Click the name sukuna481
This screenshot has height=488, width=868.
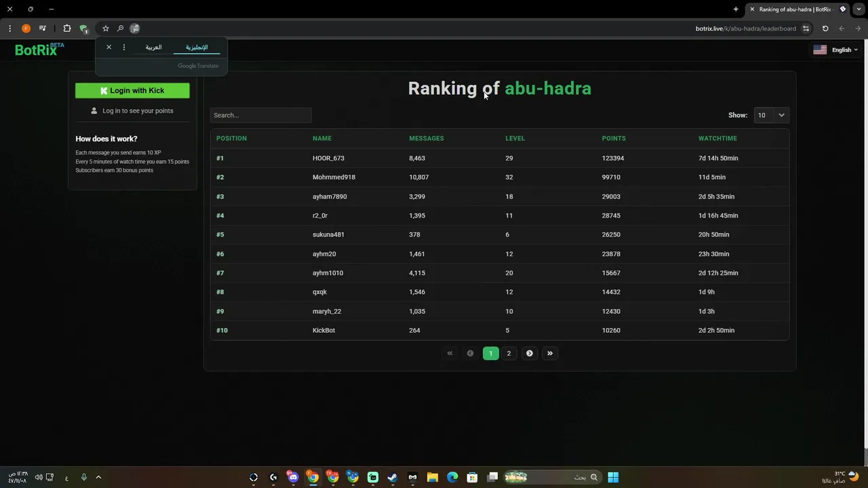[x=328, y=235]
